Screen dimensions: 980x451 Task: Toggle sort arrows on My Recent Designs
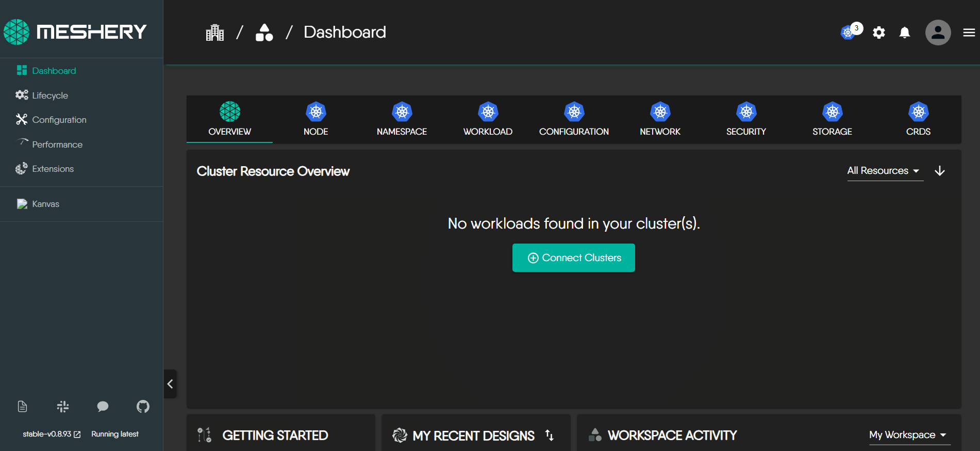click(550, 436)
